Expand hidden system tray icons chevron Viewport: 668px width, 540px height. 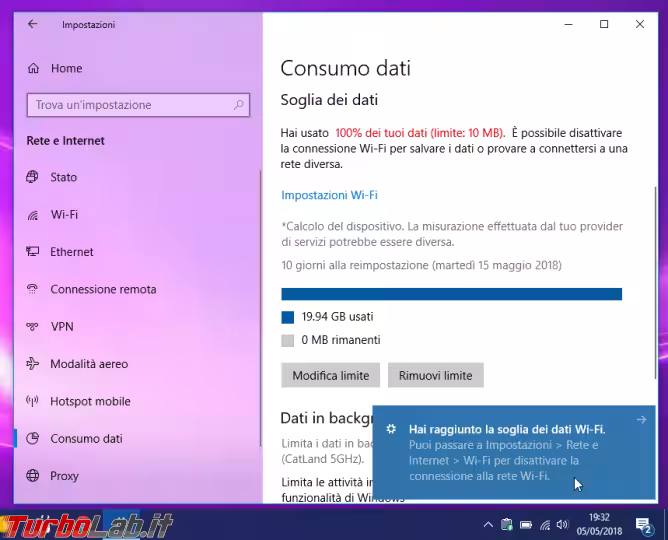(487, 524)
